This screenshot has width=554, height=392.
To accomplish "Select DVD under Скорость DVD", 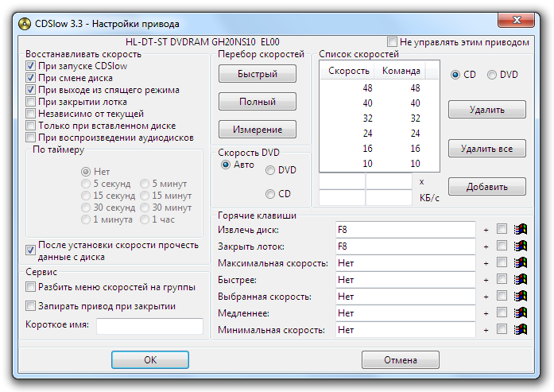I will pos(270,170).
